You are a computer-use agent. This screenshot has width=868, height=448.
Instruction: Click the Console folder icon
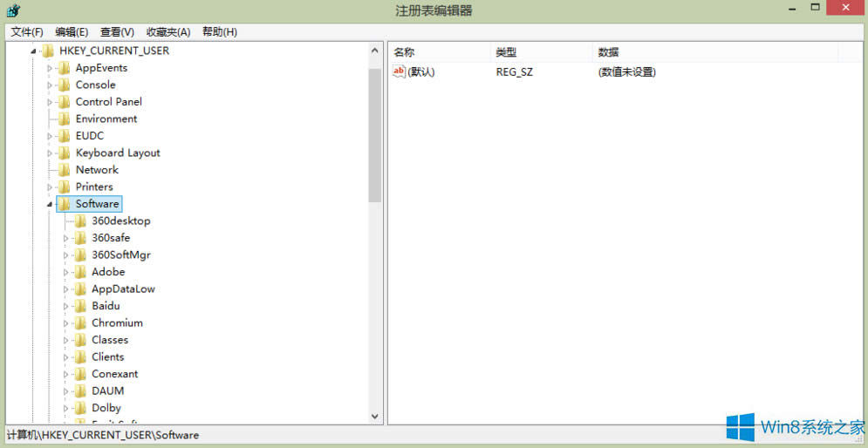tap(65, 85)
